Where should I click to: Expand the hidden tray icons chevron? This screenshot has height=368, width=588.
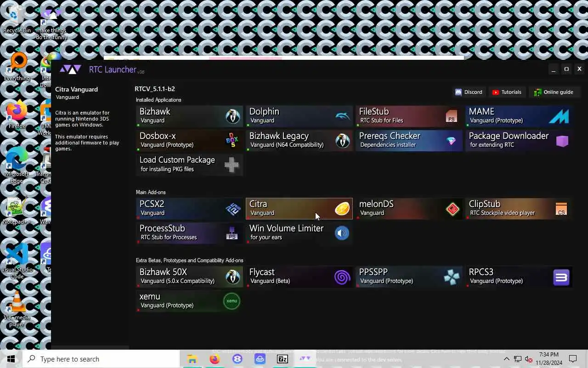507,359
